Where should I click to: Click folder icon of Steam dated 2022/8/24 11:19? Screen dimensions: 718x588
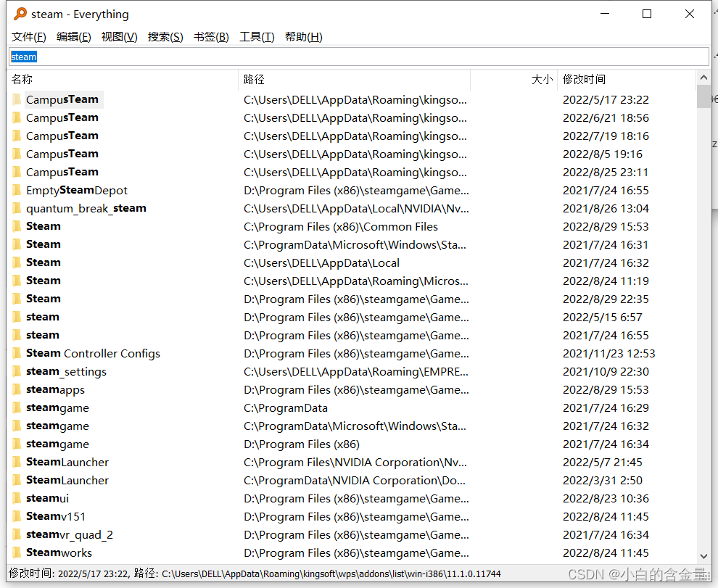pos(17,281)
